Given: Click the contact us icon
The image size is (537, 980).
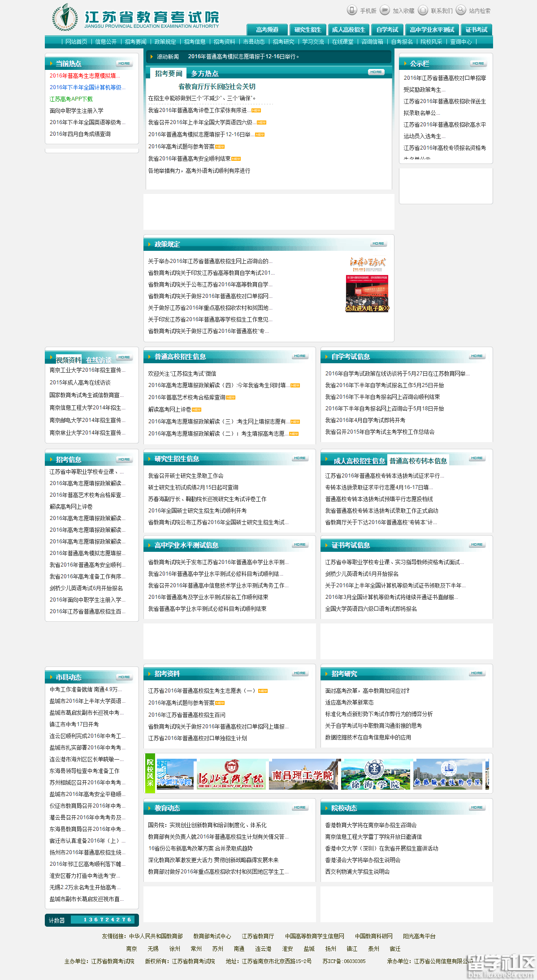Looking at the screenshot, I should click(423, 10).
